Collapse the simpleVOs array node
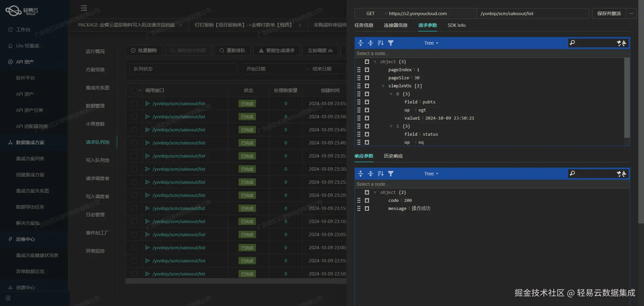This screenshot has height=306, width=644. coord(383,86)
